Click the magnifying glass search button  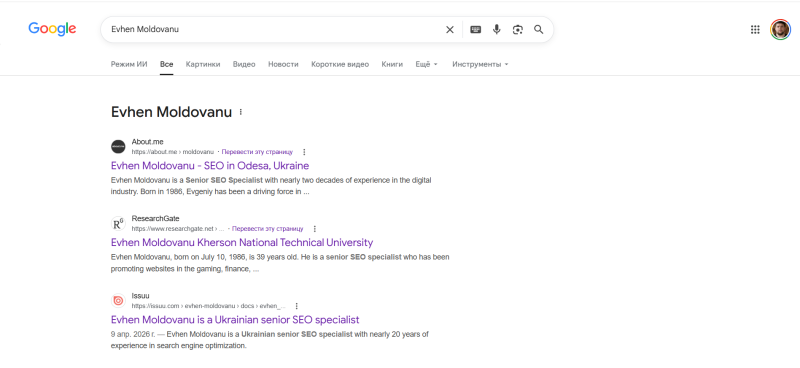pyautogui.click(x=539, y=30)
